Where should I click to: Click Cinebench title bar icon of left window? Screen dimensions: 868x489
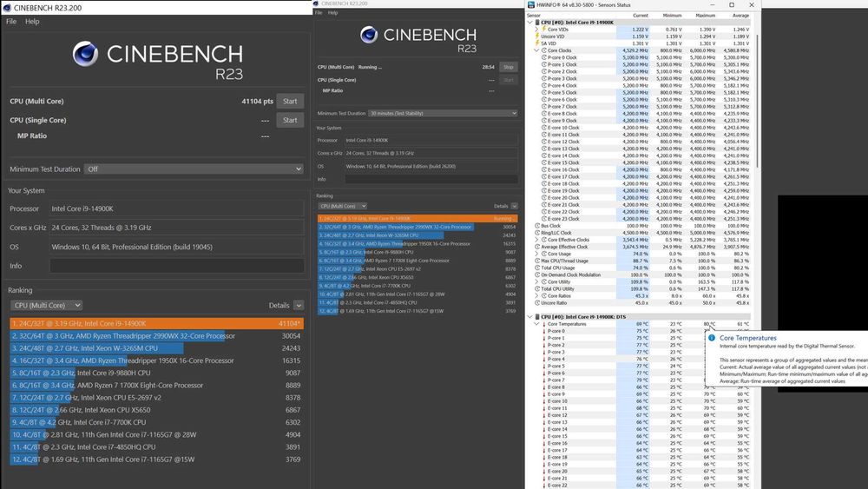click(x=7, y=7)
